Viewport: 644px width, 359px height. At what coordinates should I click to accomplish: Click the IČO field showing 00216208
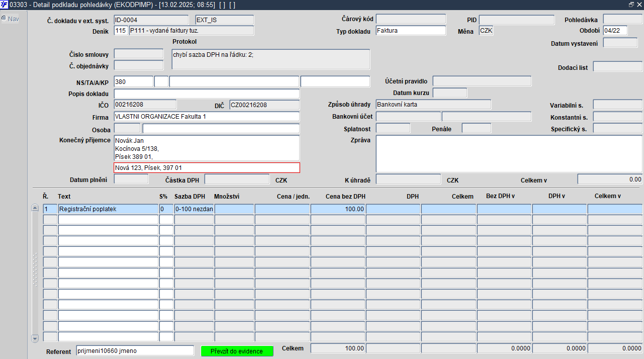(145, 105)
